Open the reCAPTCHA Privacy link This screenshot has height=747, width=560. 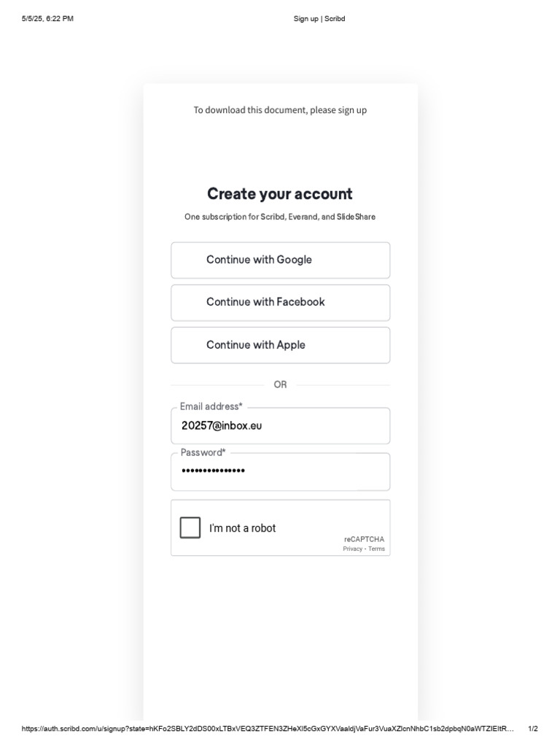coord(352,549)
